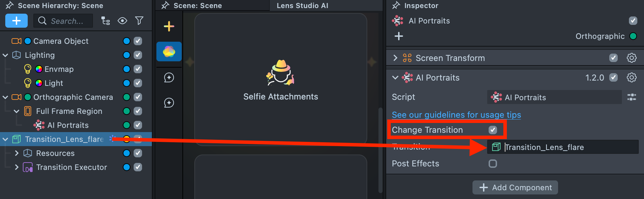
Task: Open AI Portraits component settings gear
Action: point(631,77)
